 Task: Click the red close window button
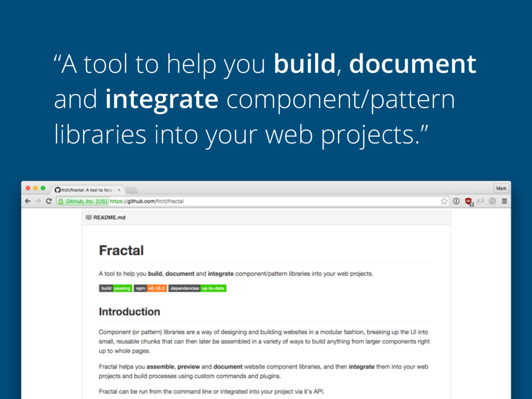pyautogui.click(x=28, y=188)
